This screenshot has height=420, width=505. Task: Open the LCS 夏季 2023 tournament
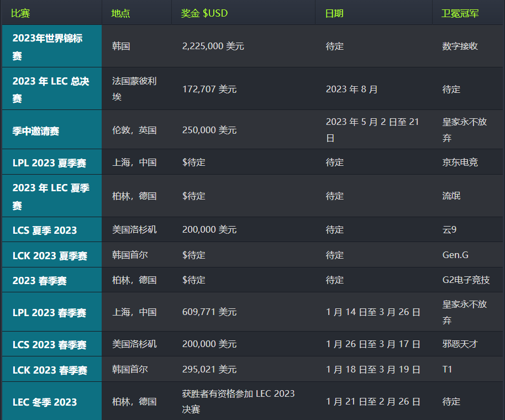[x=45, y=230]
